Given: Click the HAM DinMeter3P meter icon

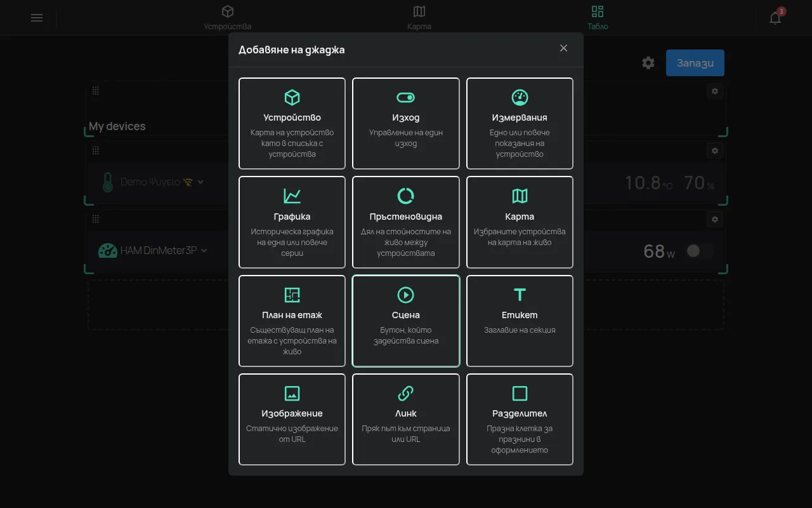Looking at the screenshot, I should click(x=108, y=251).
